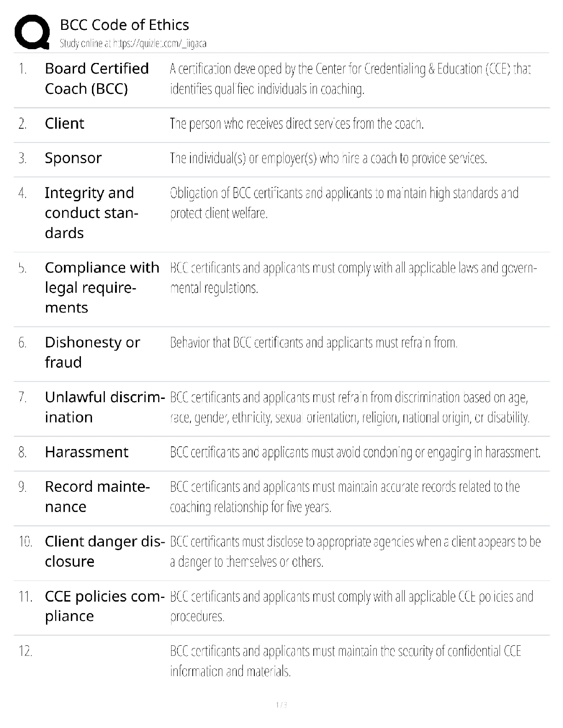This screenshot has width=563, height=728.
Task: Click definition about confidential CCE information
Action: click(x=345, y=661)
